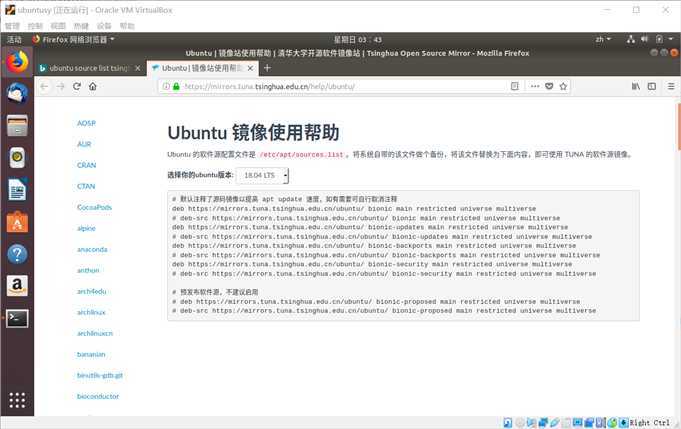Close the 'Ubuntu | 镜像站使用帮助' tab

point(250,68)
